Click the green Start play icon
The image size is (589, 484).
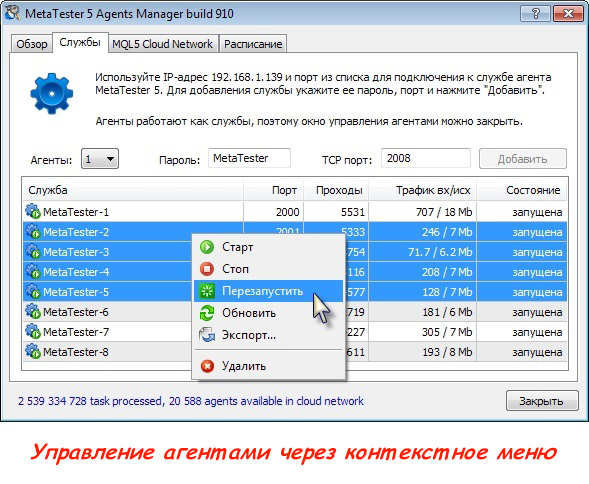tap(207, 247)
